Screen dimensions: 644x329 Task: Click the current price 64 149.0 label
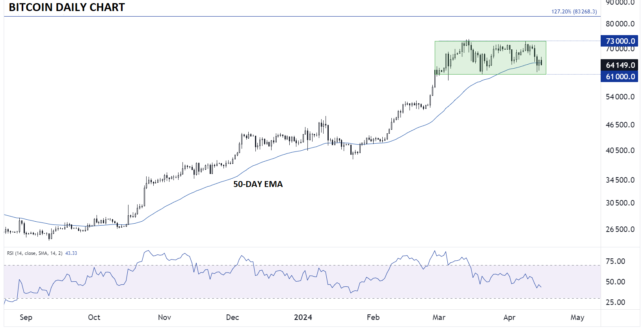pos(620,65)
